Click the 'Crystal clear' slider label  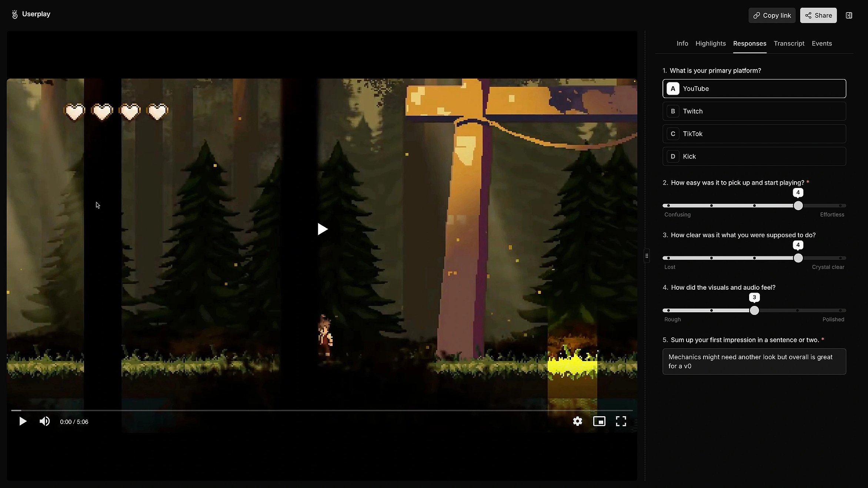click(x=828, y=267)
